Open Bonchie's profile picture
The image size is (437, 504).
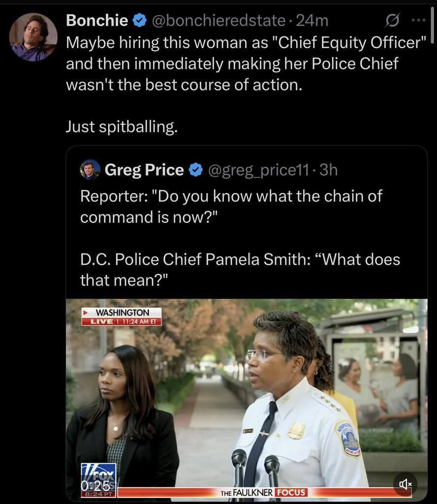point(33,37)
